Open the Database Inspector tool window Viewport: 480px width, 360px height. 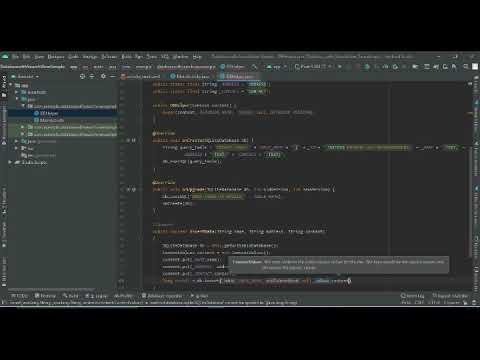(162, 296)
